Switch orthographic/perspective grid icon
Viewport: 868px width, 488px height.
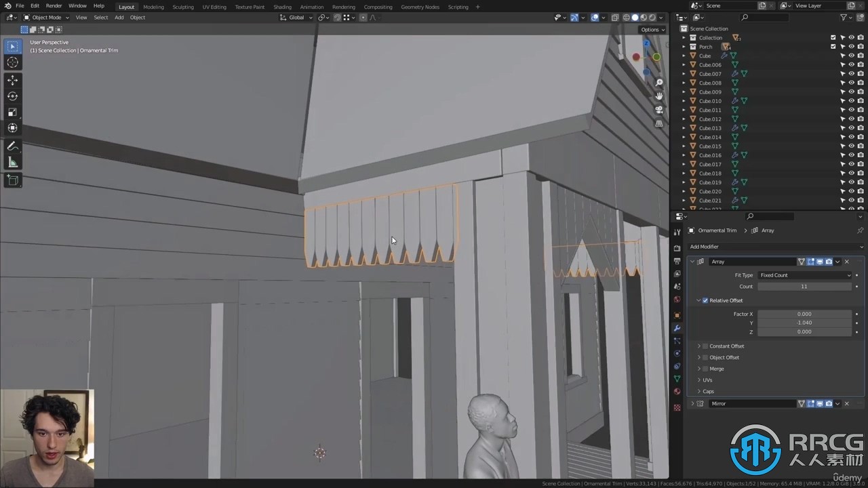658,124
